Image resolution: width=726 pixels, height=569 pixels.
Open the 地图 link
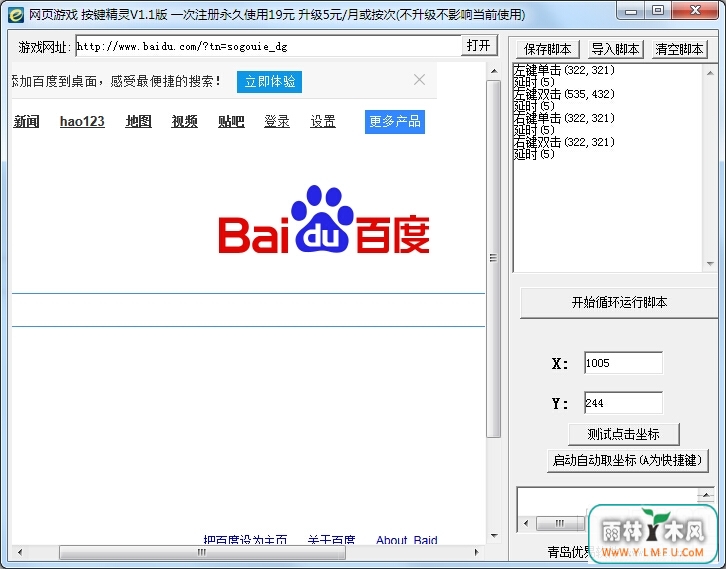[x=138, y=121]
